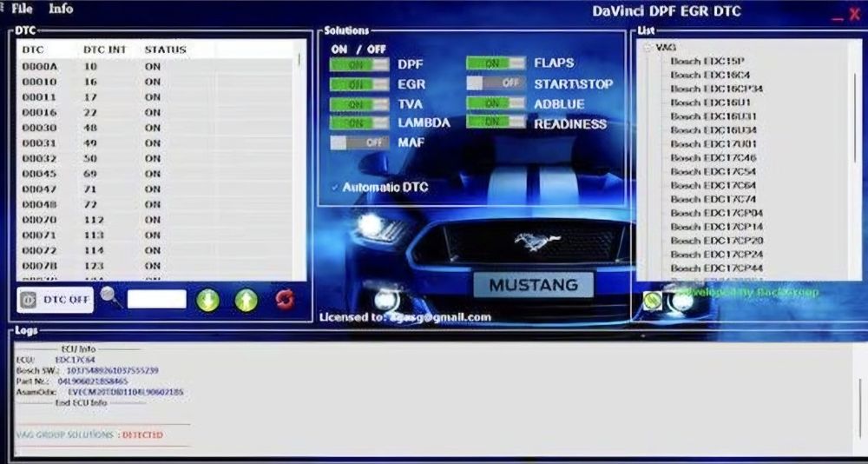
Task: Select Bosch EDC16C4 in the list
Action: click(x=710, y=75)
